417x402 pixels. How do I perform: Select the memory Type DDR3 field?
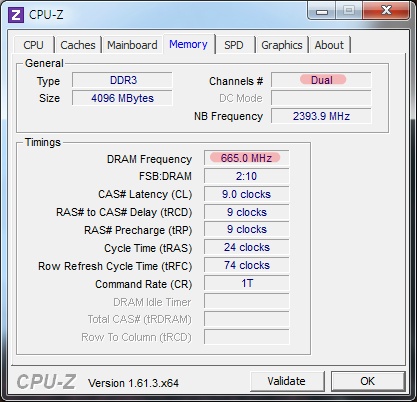coord(122,80)
